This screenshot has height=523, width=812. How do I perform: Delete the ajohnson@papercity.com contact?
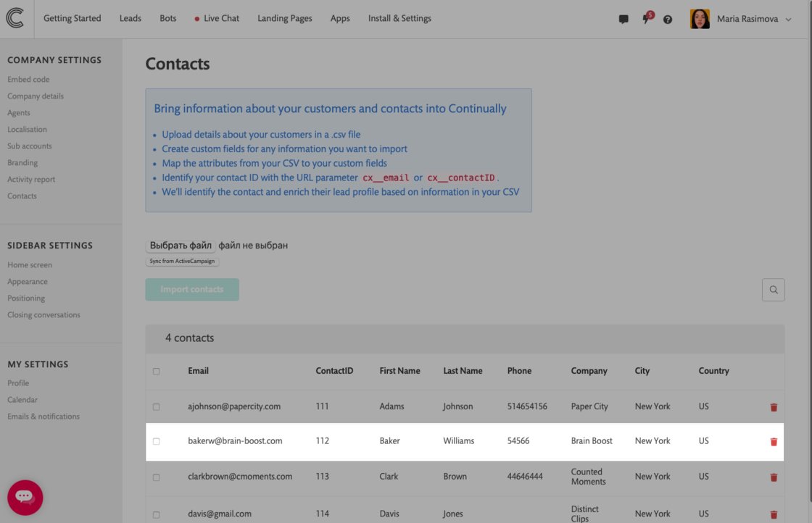click(x=774, y=407)
